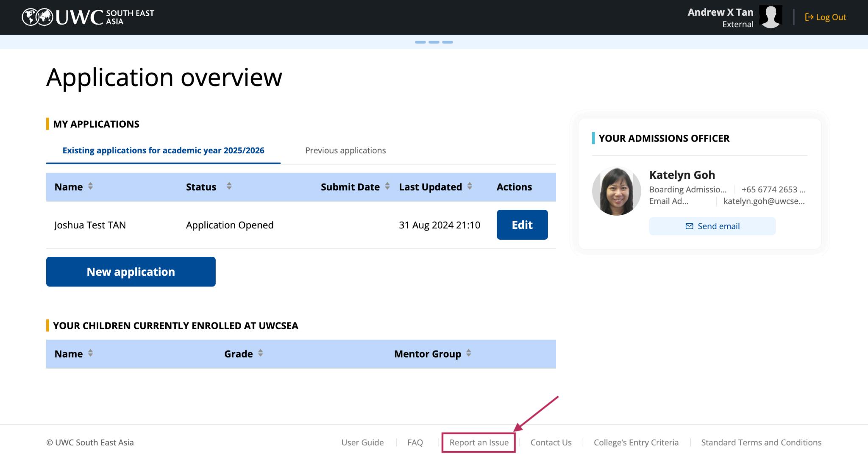Open the Report an Issue link

click(x=479, y=442)
